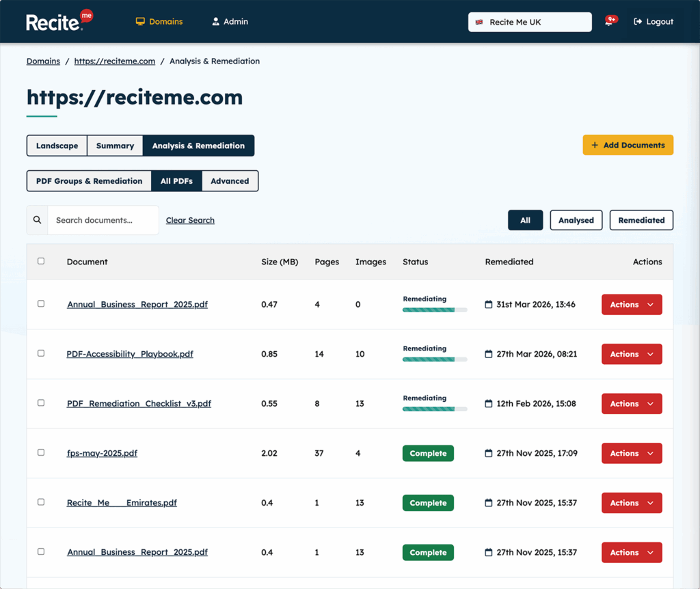Click the monitor icon beside Domains

click(x=140, y=21)
